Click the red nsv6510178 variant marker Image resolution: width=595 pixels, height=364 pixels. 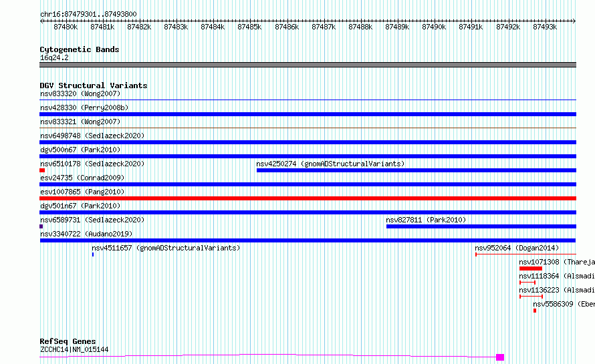click(x=42, y=170)
